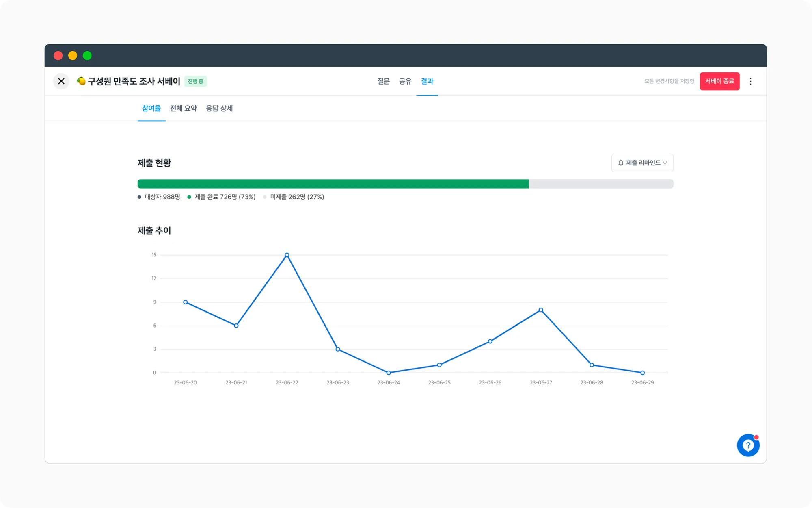Viewport: 812px width, 508px height.
Task: Click the y-axis label 15
Action: [x=154, y=255]
